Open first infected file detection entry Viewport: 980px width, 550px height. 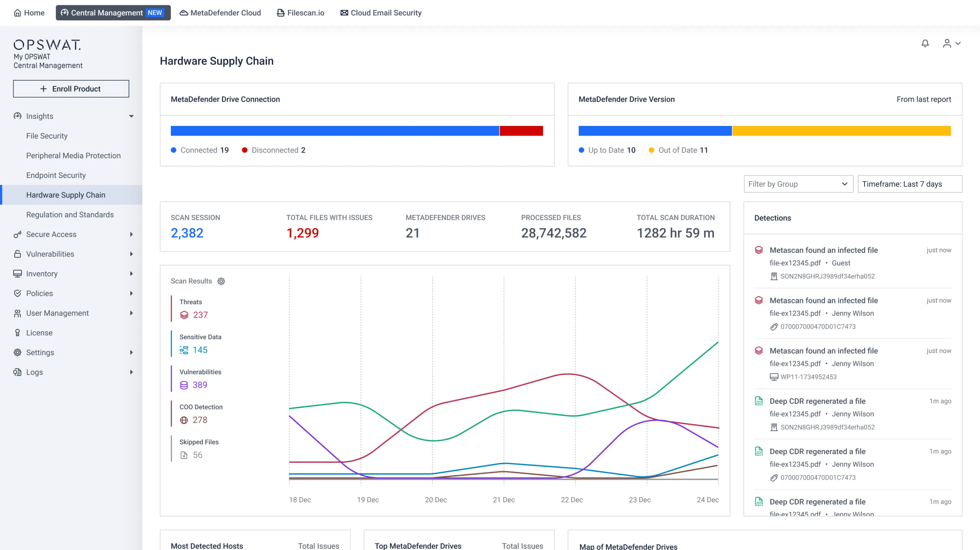click(823, 250)
